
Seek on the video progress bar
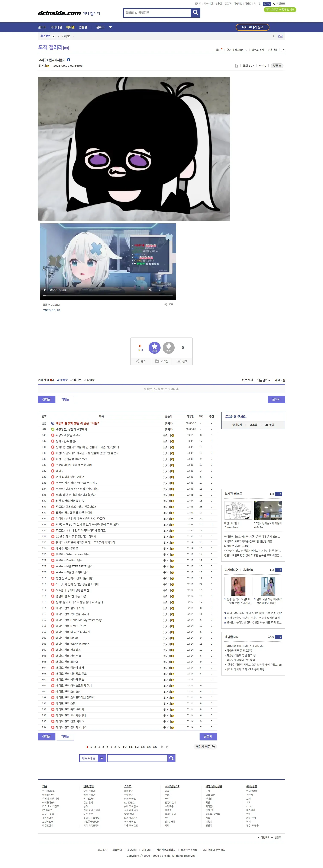tap(108, 295)
